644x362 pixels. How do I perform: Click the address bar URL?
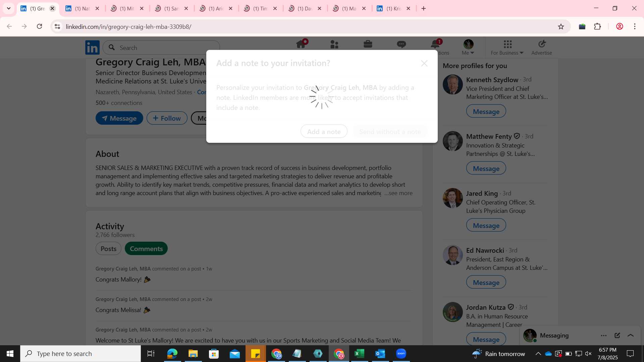128,26
